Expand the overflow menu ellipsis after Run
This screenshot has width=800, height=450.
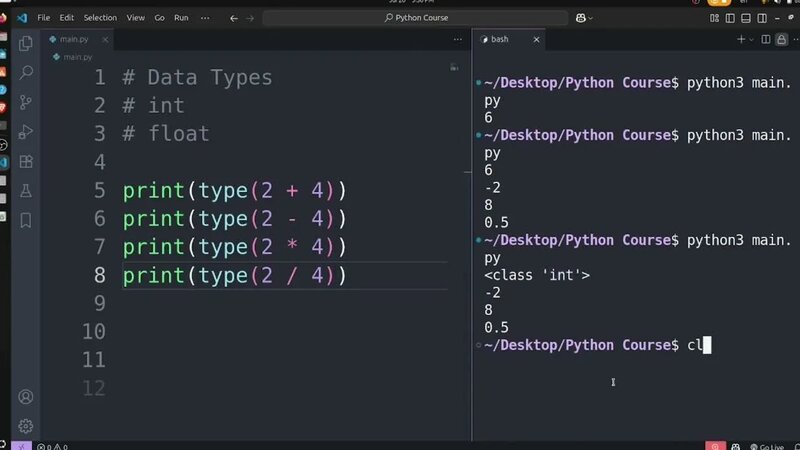tap(205, 18)
